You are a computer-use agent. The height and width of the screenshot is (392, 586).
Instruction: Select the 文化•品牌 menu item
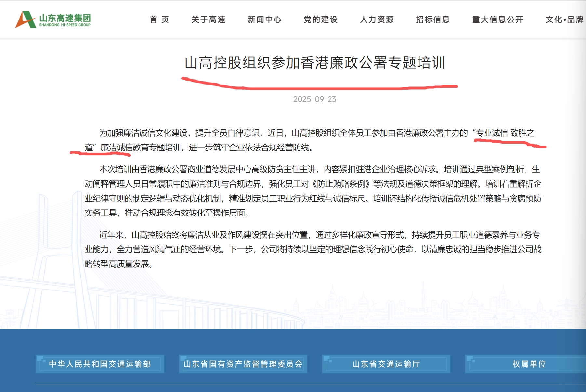pos(565,20)
